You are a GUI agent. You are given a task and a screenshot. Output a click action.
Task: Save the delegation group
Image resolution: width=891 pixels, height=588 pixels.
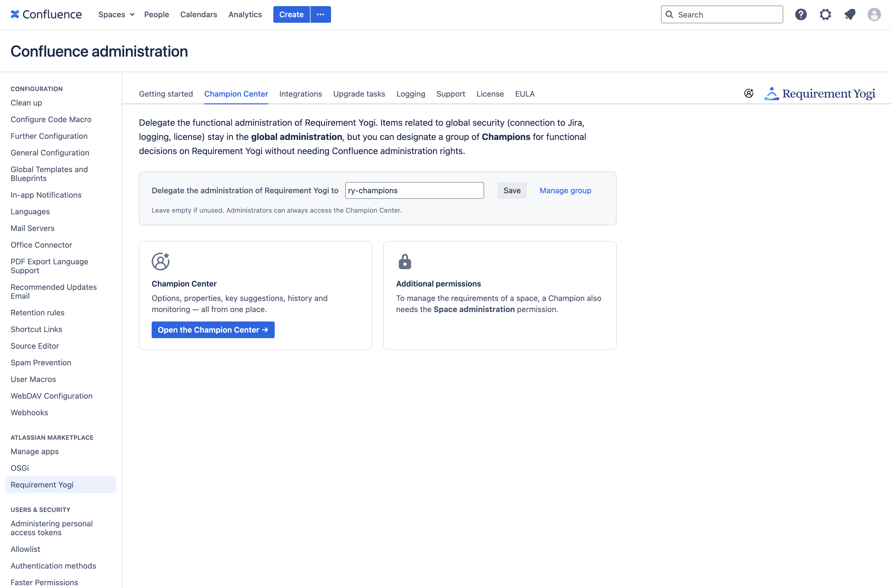tap(512, 190)
